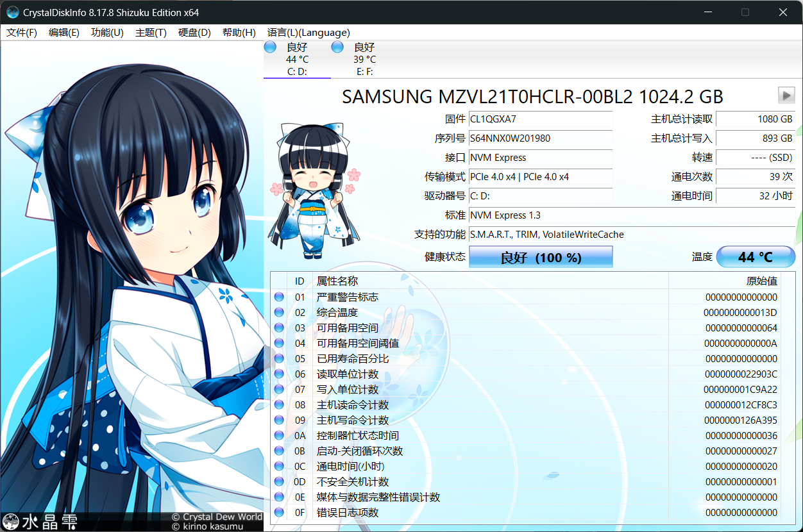The image size is (803, 532).
Task: Click the 良好 (100 %) health status button
Action: 541,257
